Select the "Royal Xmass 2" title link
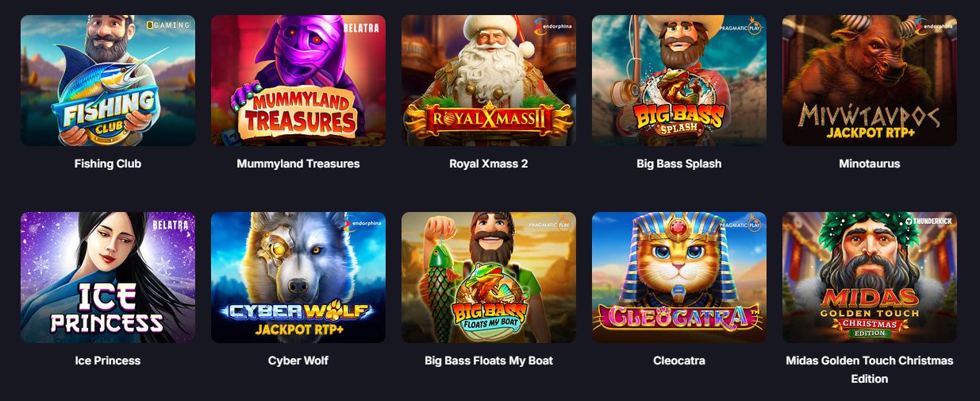 pos(489,164)
